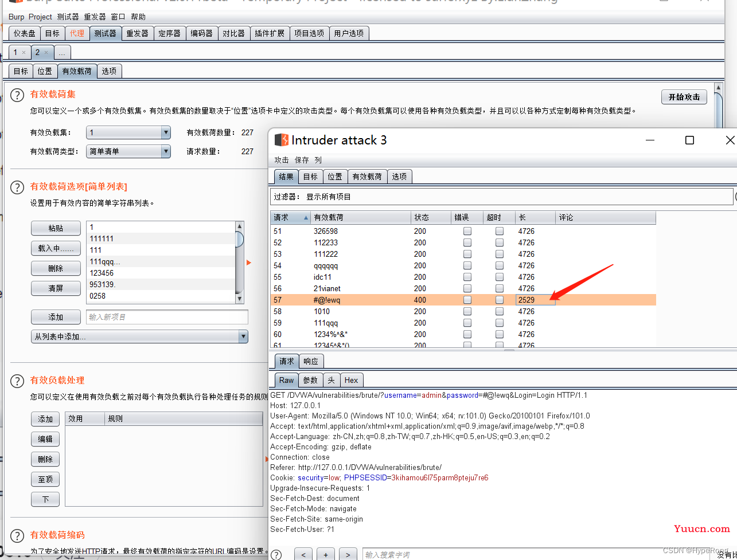Click orange arrow beside payload list

(x=249, y=263)
